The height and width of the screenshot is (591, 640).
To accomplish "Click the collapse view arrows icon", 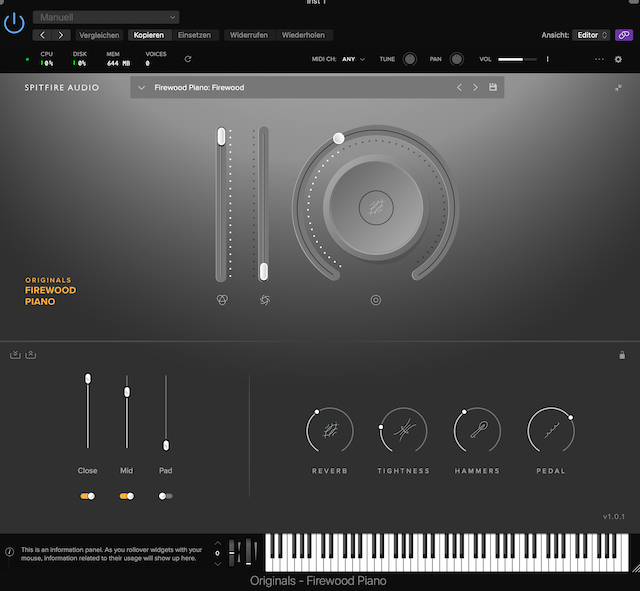I will pyautogui.click(x=618, y=88).
